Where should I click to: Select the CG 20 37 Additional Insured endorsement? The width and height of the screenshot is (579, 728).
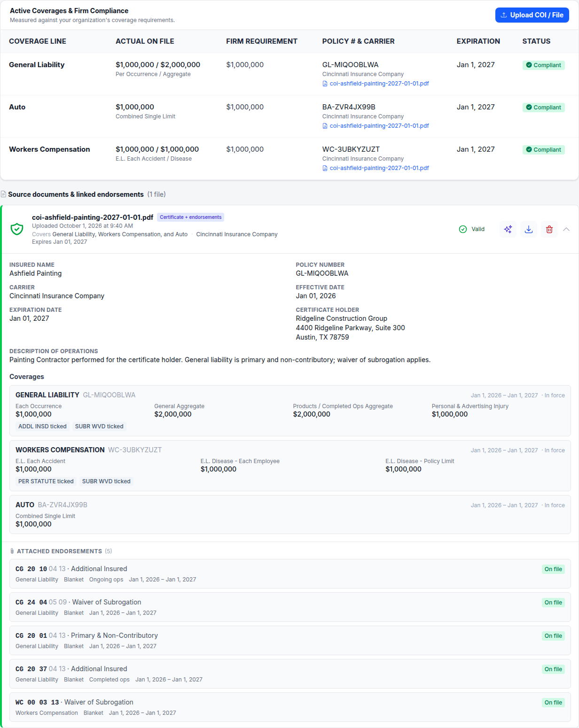click(290, 674)
